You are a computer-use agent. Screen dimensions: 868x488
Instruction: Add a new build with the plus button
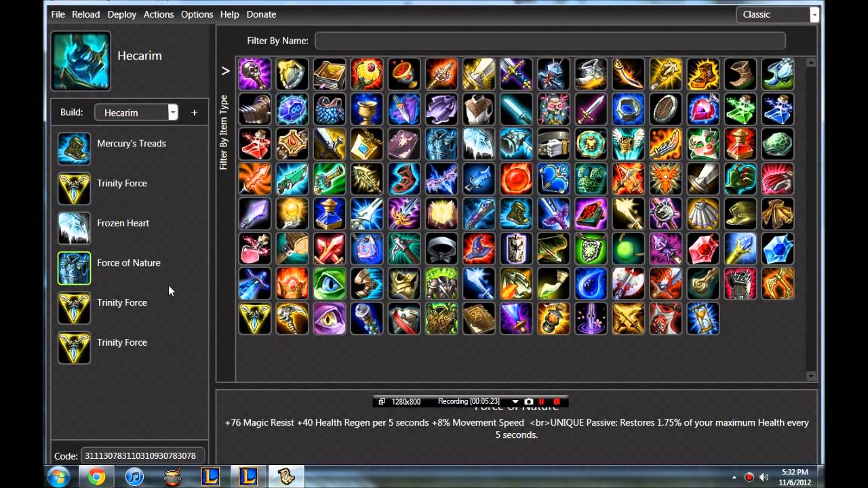click(x=194, y=113)
